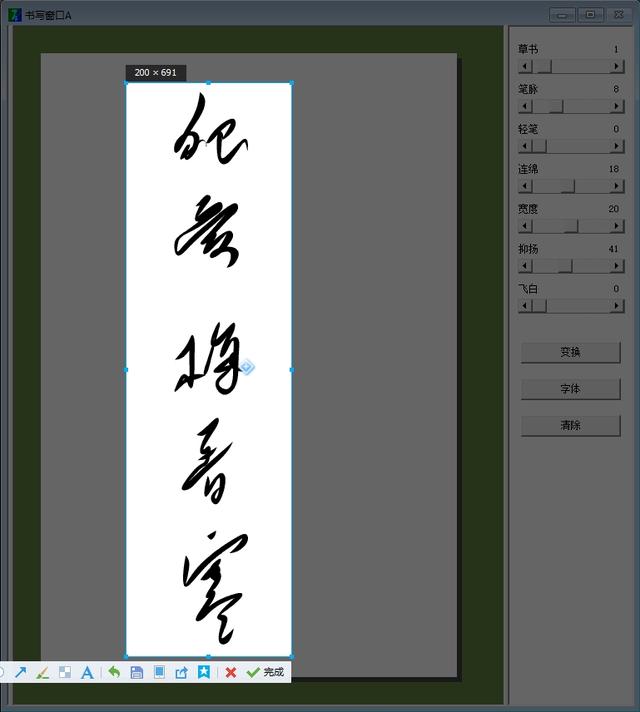This screenshot has width=640, height=712.
Task: Click the 书写窗口A app icon
Action: click(15, 15)
